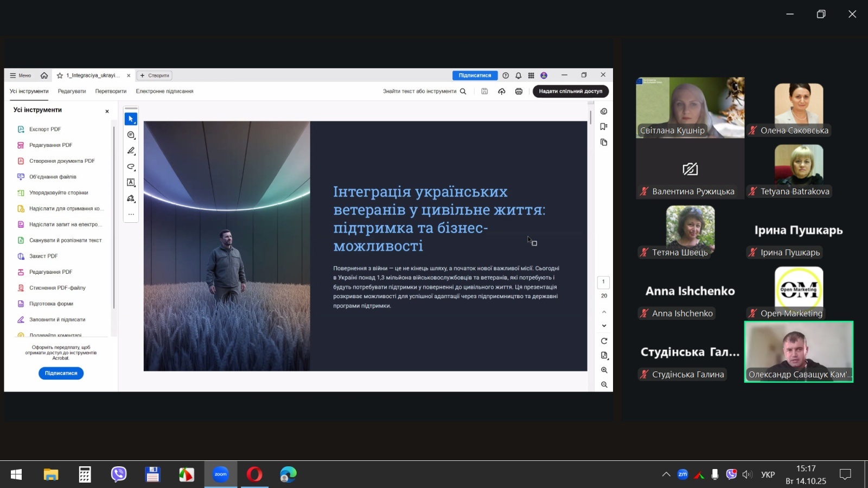Go to next page with down chevron
Viewport: 868px width, 488px height.
[x=604, y=326]
